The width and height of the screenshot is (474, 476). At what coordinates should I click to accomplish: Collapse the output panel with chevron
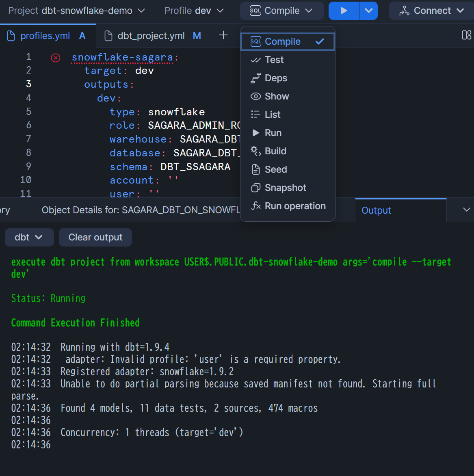(x=466, y=210)
